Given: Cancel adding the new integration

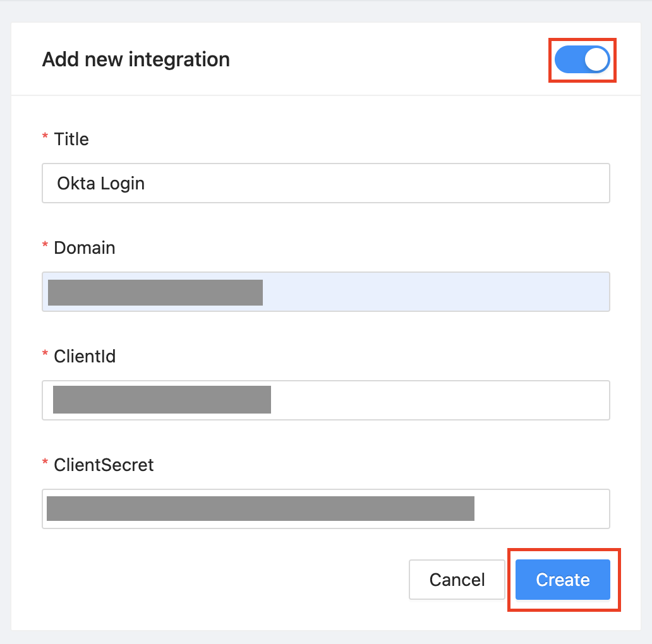Looking at the screenshot, I should click(x=457, y=580).
